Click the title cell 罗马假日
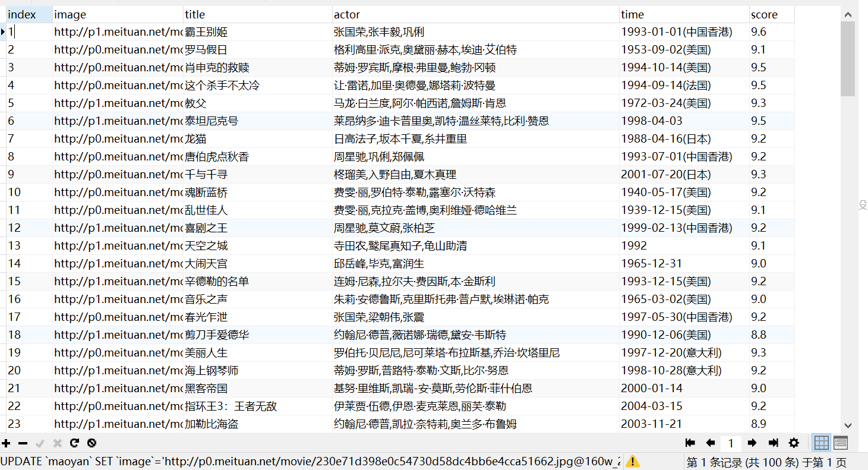868x470 pixels. [x=257, y=50]
